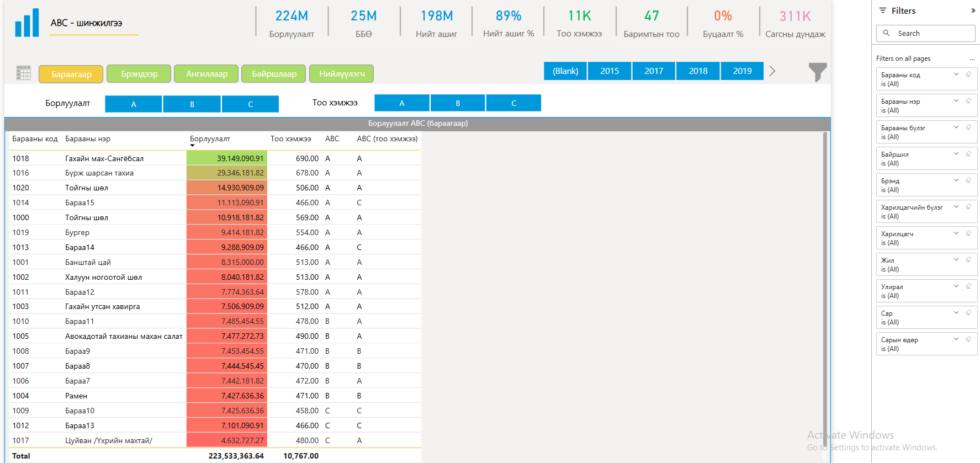Toggle the A button in the Борлуулалт slicer
Screen dimensions: 980x463
[x=134, y=104]
